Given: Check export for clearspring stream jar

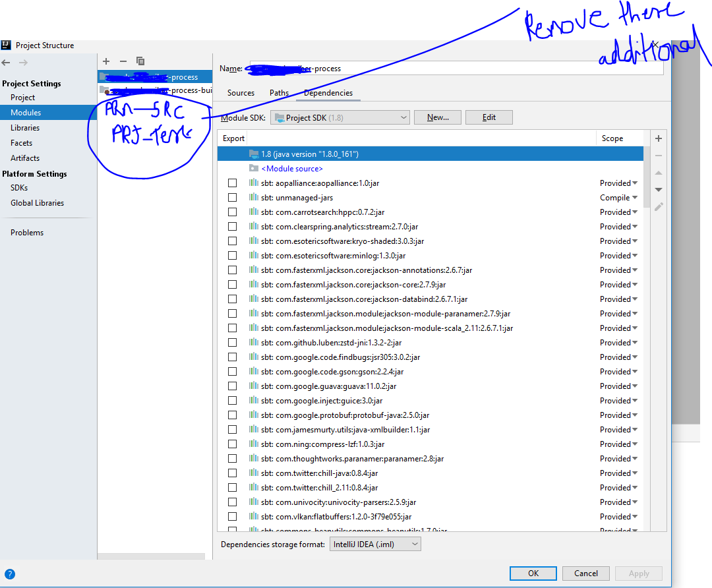Looking at the screenshot, I should tap(233, 227).
